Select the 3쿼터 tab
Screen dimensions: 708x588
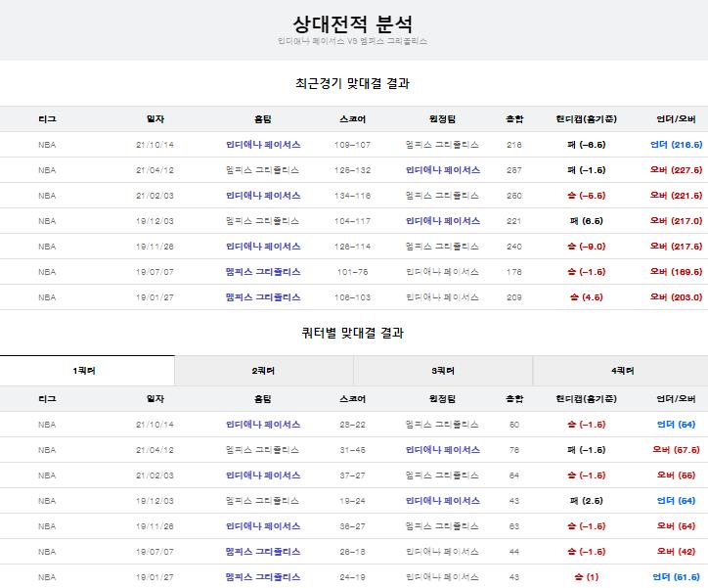point(443,371)
